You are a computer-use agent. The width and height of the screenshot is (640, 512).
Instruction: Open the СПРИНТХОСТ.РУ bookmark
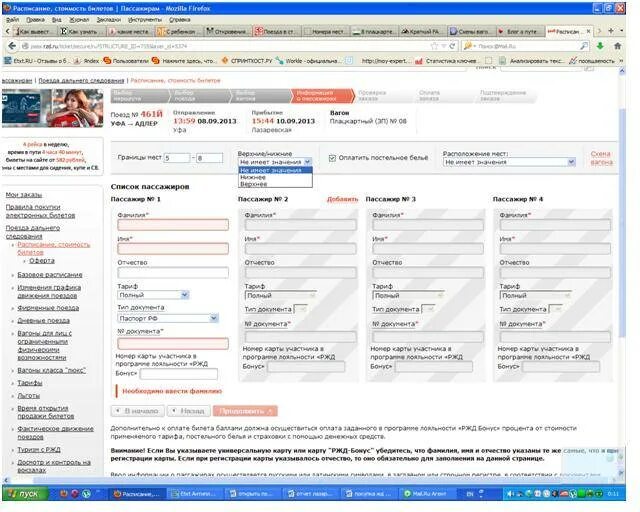[247, 61]
